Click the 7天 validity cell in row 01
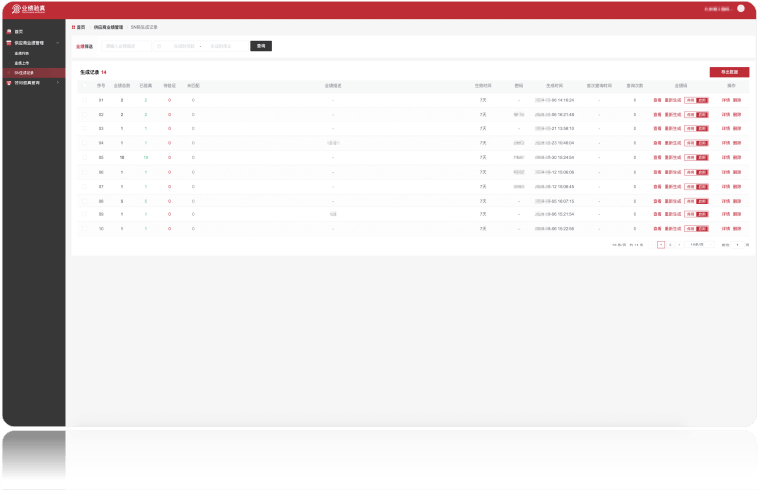The image size is (761, 490). coord(483,100)
